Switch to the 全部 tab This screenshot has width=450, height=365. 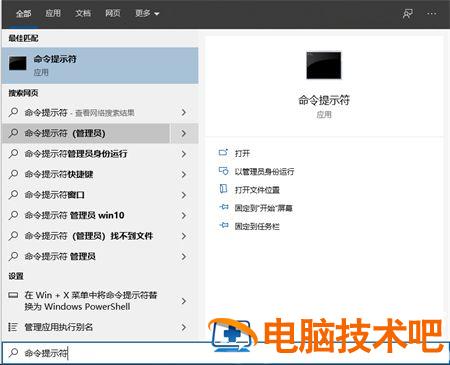coord(24,14)
